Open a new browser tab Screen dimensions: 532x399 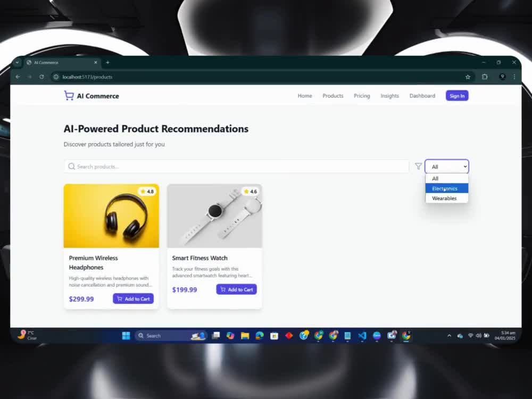click(x=107, y=62)
